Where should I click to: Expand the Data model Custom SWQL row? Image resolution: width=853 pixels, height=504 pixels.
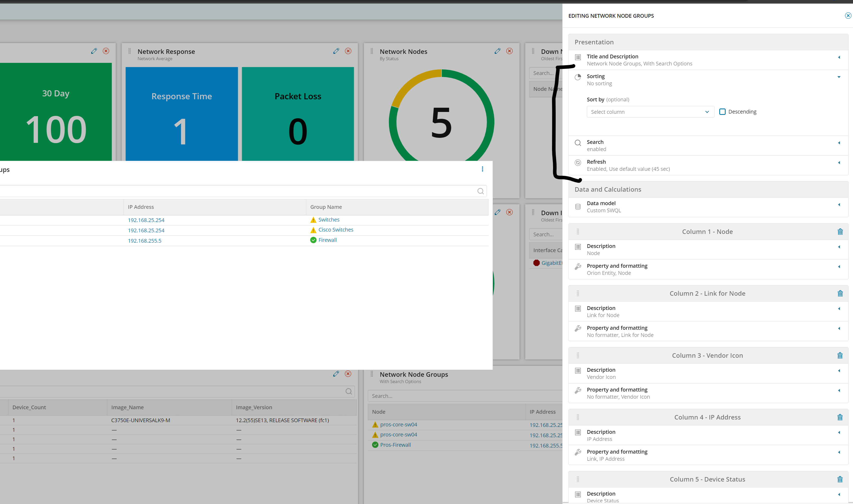coord(839,204)
